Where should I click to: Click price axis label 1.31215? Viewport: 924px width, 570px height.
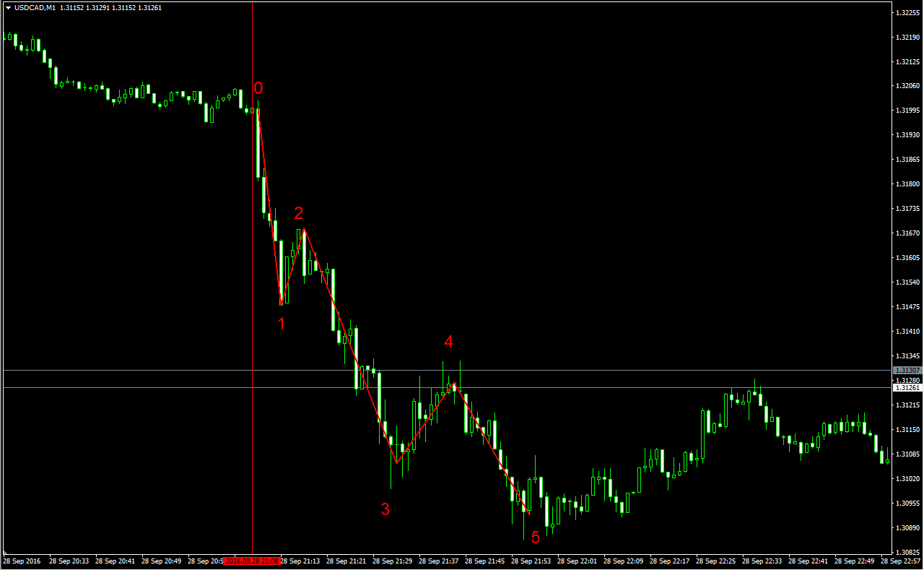[x=907, y=405]
